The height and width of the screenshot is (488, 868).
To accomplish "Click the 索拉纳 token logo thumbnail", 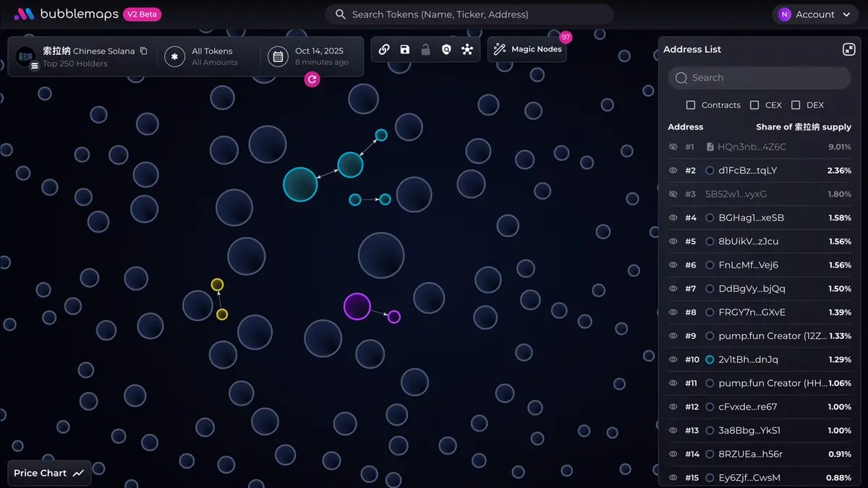I will coord(26,56).
